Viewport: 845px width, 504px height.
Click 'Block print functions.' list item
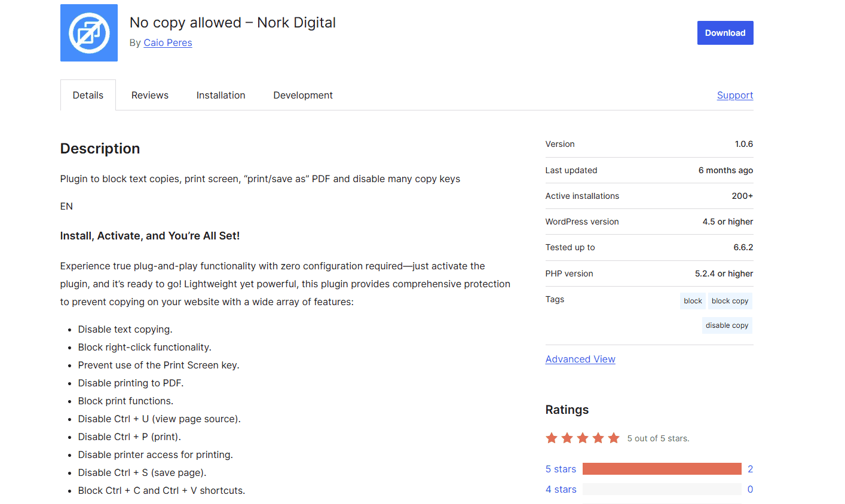point(125,401)
